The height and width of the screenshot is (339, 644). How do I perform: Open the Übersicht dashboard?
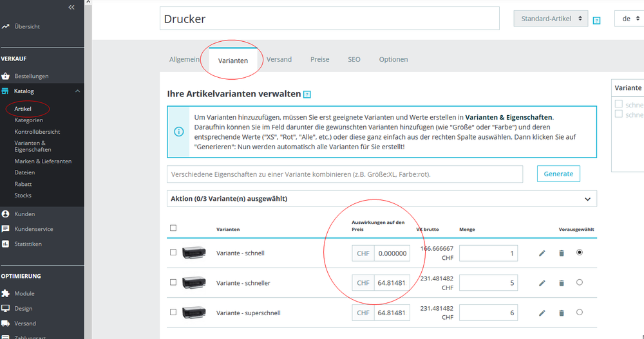(x=27, y=26)
